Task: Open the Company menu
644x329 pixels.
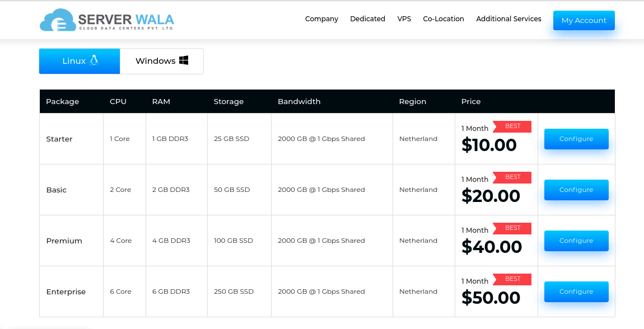Action: pos(321,19)
